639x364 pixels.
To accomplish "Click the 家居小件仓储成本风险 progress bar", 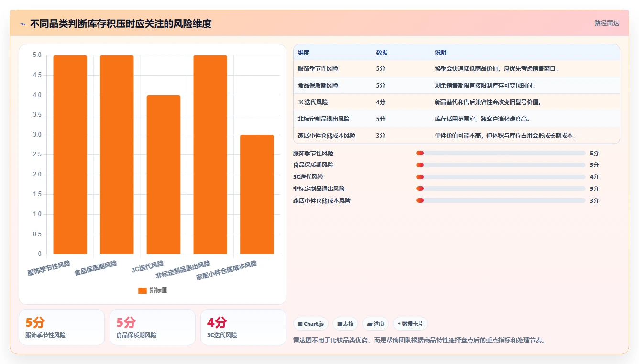I will (501, 200).
